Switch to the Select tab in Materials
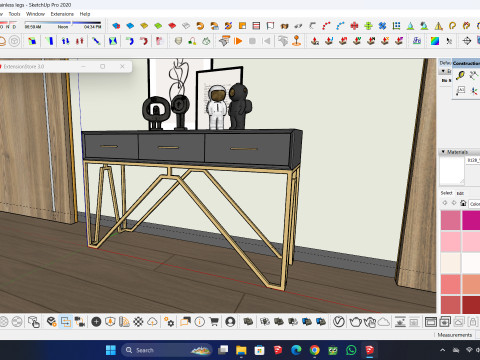This screenshot has width=480, height=360. [x=446, y=193]
